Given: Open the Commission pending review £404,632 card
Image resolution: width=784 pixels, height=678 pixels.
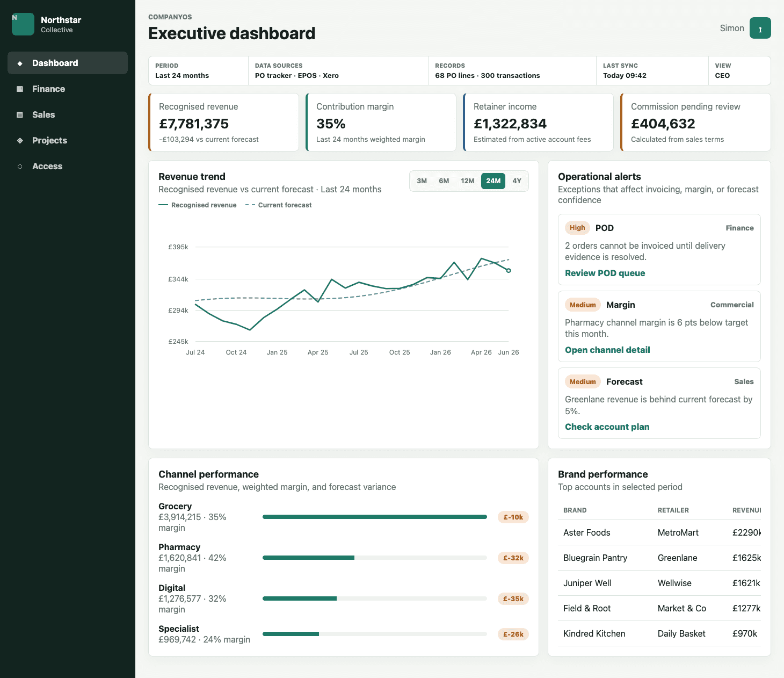Looking at the screenshot, I should point(695,122).
